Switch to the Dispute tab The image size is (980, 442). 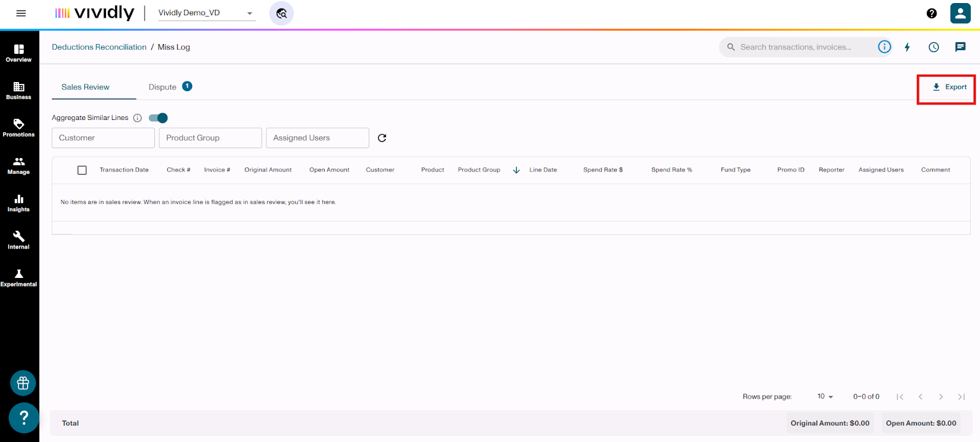(163, 87)
